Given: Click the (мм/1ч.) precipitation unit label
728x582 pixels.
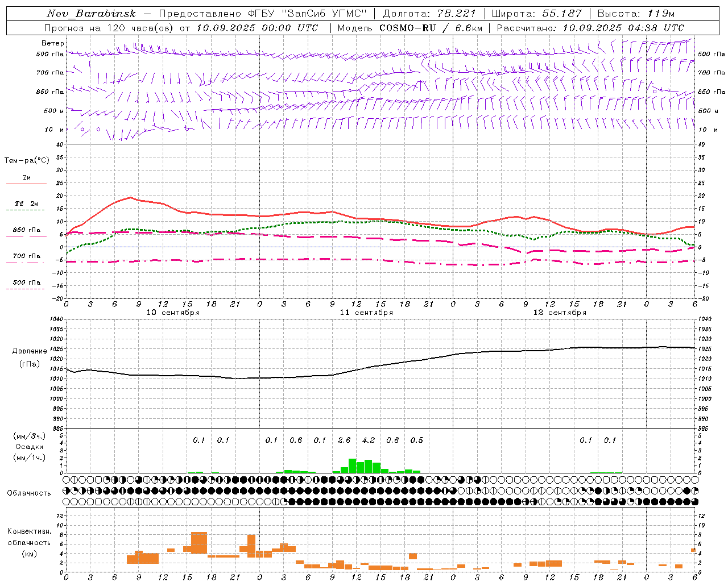Looking at the screenshot, I should 30,458.
